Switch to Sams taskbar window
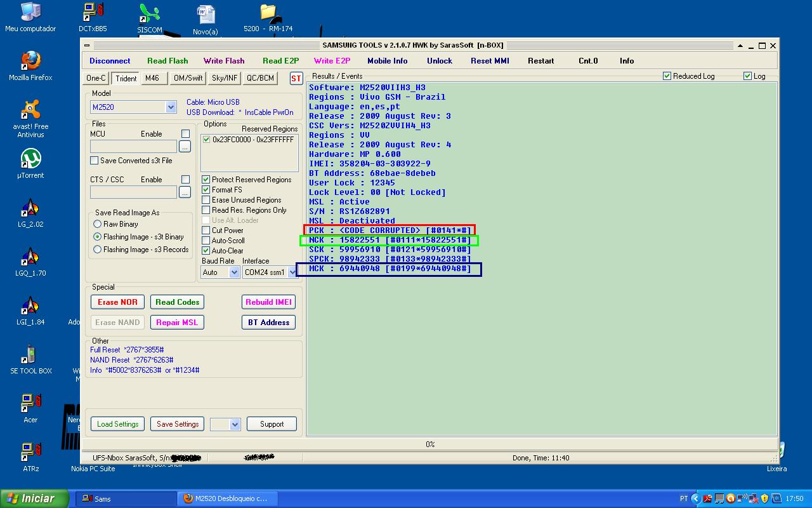 tap(127, 498)
